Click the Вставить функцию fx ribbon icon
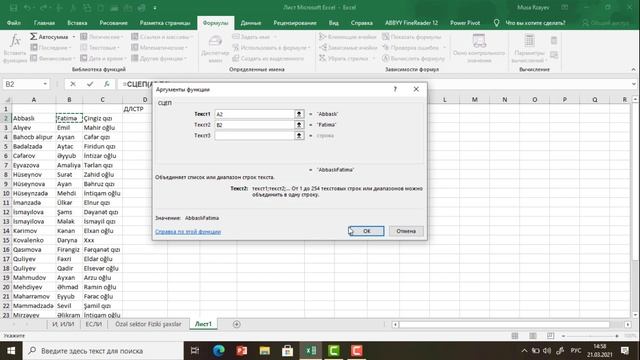The height and width of the screenshot is (360, 640). click(x=15, y=48)
